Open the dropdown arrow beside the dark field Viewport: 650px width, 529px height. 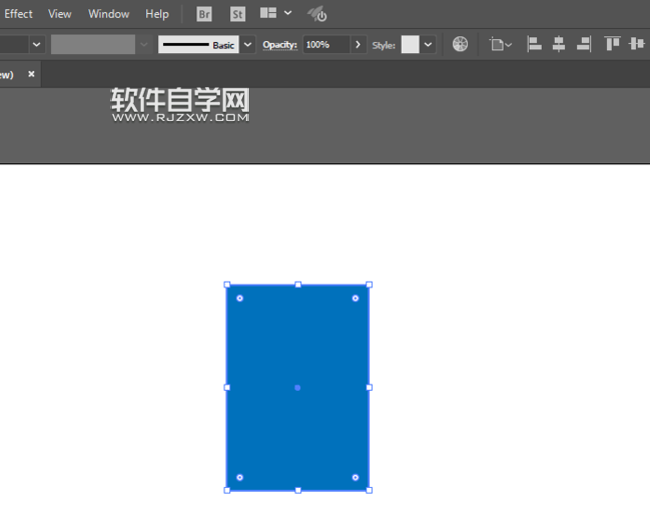36,44
